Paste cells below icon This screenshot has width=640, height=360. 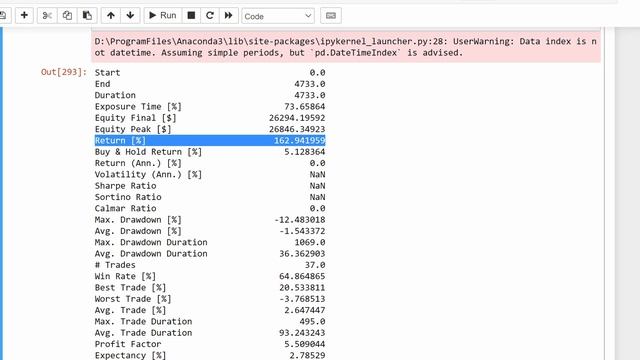(87, 16)
